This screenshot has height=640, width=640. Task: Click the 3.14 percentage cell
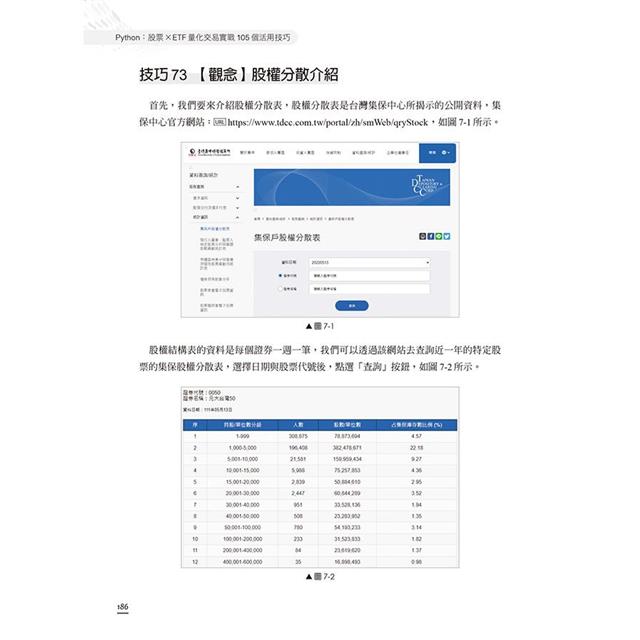click(x=417, y=528)
